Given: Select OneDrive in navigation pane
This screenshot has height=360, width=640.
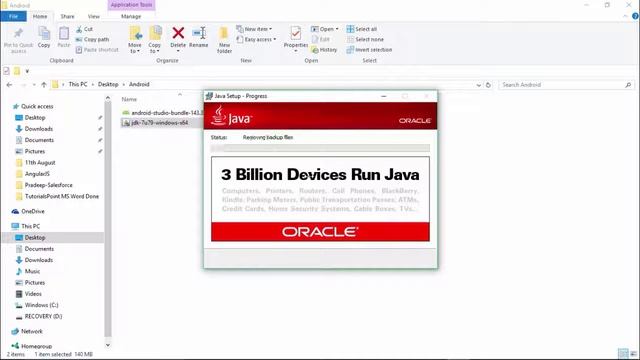Looking at the screenshot, I should click(33, 211).
